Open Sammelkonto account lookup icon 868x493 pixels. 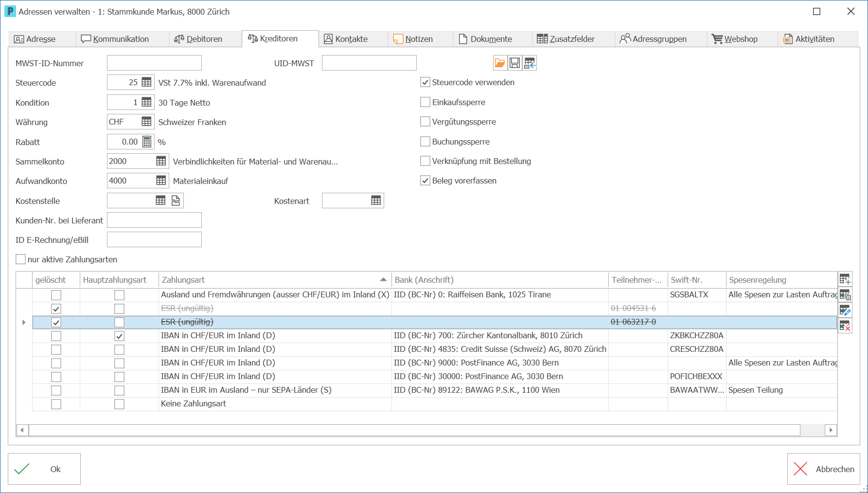pyautogui.click(x=161, y=161)
